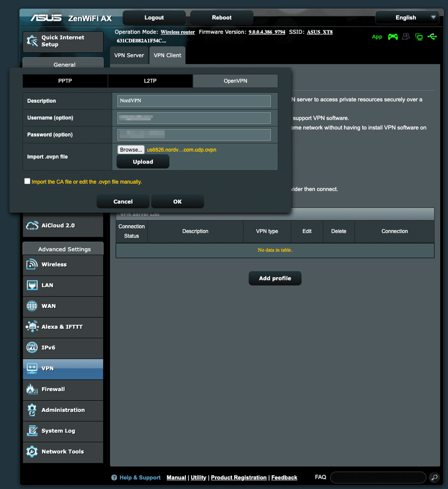The width and height of the screenshot is (448, 489).
Task: Click the network clients monitor status icon
Action: [419, 37]
